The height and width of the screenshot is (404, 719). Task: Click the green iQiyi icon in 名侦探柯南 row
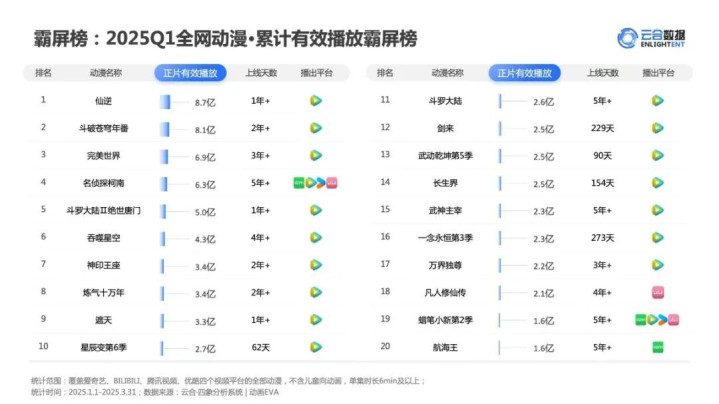click(299, 183)
